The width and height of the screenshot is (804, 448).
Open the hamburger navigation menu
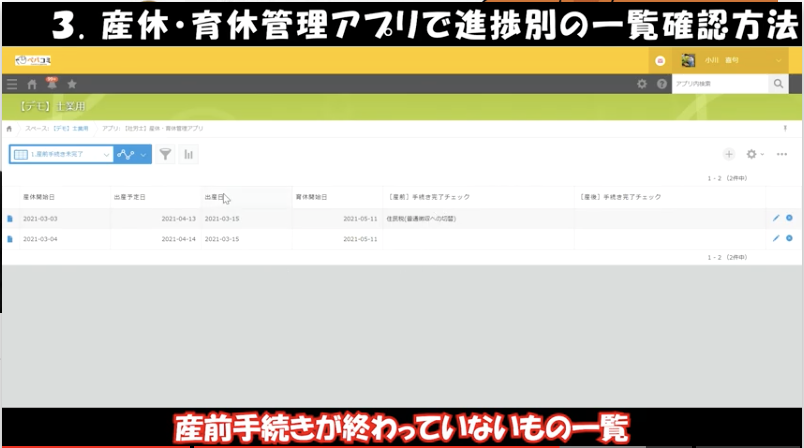coord(12,85)
